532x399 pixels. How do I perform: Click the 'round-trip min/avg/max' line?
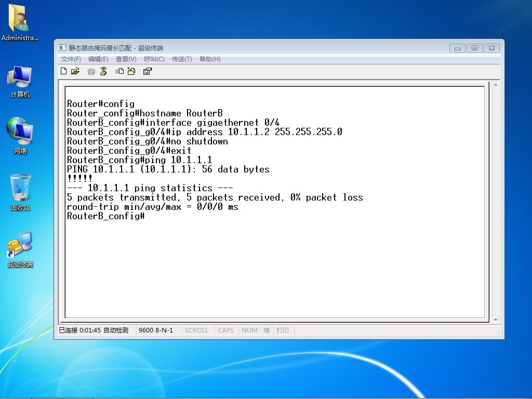(x=153, y=207)
